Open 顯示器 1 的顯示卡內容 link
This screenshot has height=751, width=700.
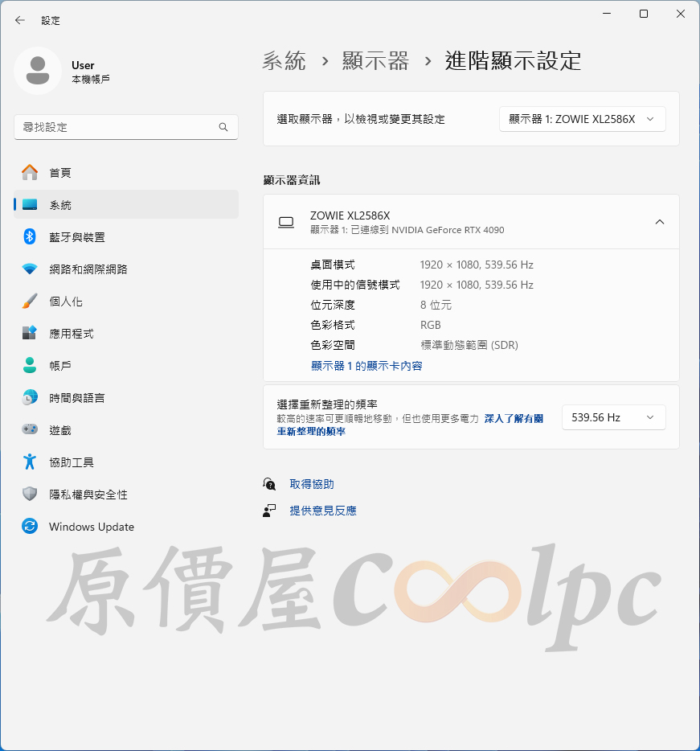tap(366, 366)
